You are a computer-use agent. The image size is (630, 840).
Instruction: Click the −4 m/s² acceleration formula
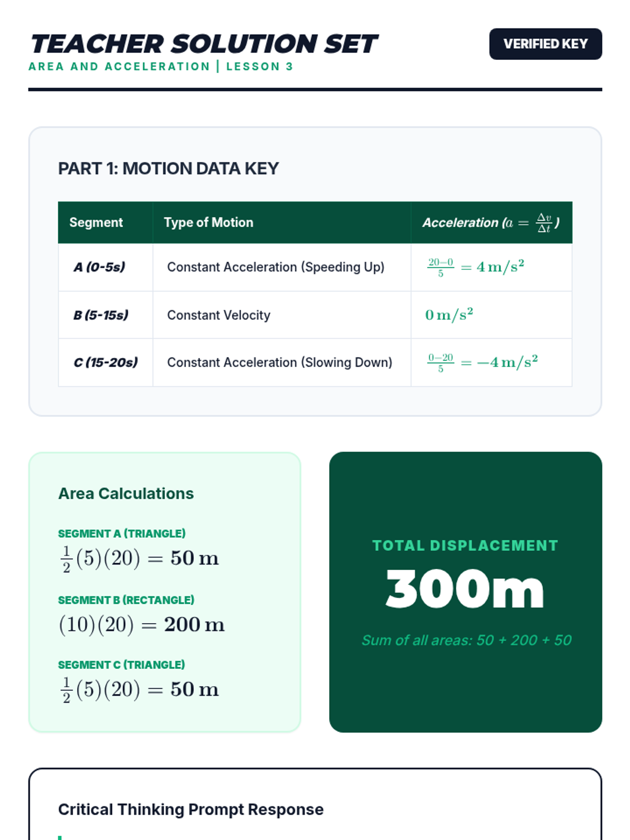tap(482, 362)
